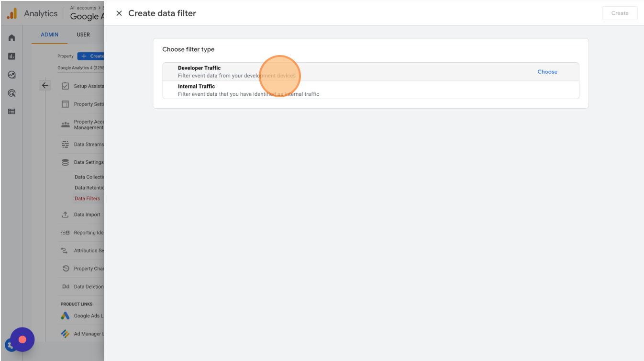The height and width of the screenshot is (361, 644).
Task: Open the Reports bar chart icon
Action: click(x=12, y=56)
